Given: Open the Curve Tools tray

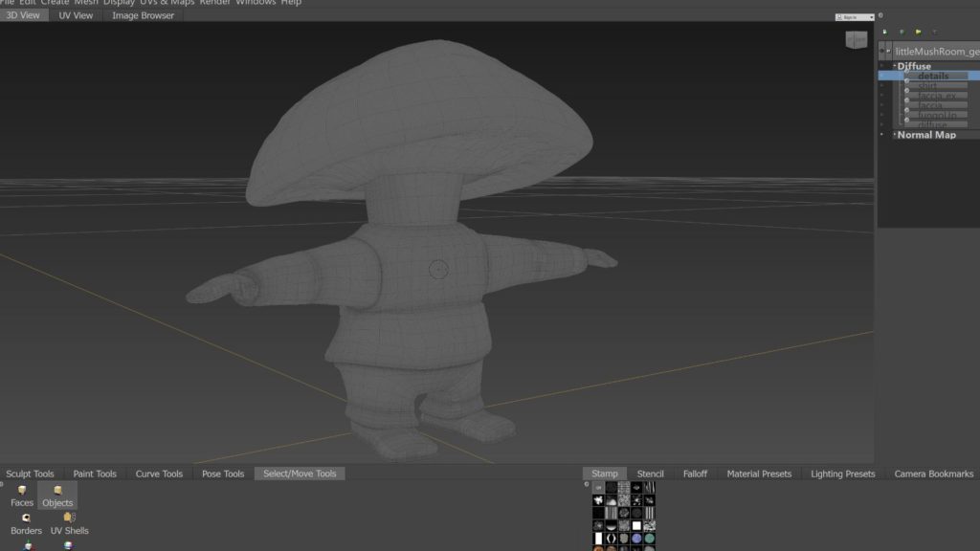Looking at the screenshot, I should click(x=160, y=474).
